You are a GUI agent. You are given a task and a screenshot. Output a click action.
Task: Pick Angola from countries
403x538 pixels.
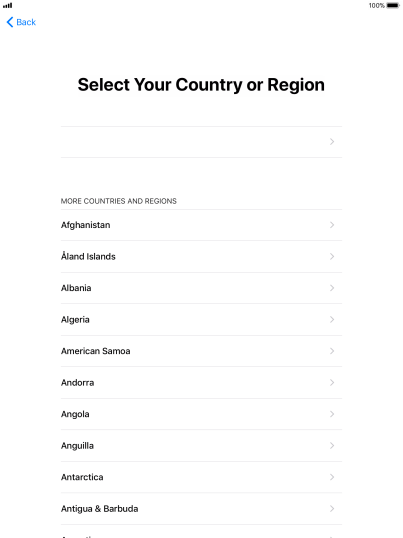(x=201, y=414)
